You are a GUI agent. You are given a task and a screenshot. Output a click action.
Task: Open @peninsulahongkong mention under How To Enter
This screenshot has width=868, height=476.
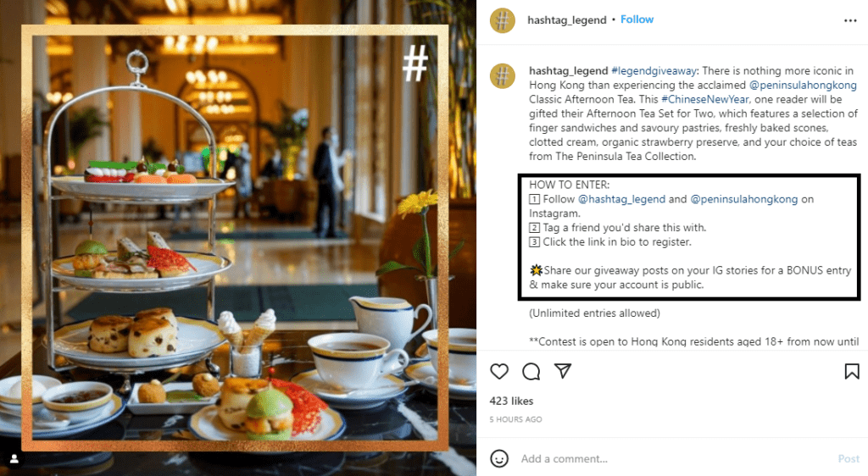point(744,199)
